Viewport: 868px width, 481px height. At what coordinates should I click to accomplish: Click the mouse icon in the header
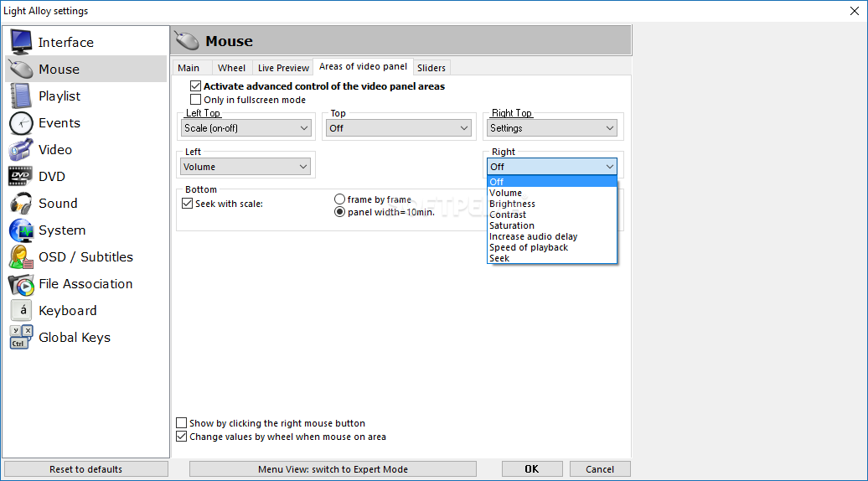tap(187, 41)
